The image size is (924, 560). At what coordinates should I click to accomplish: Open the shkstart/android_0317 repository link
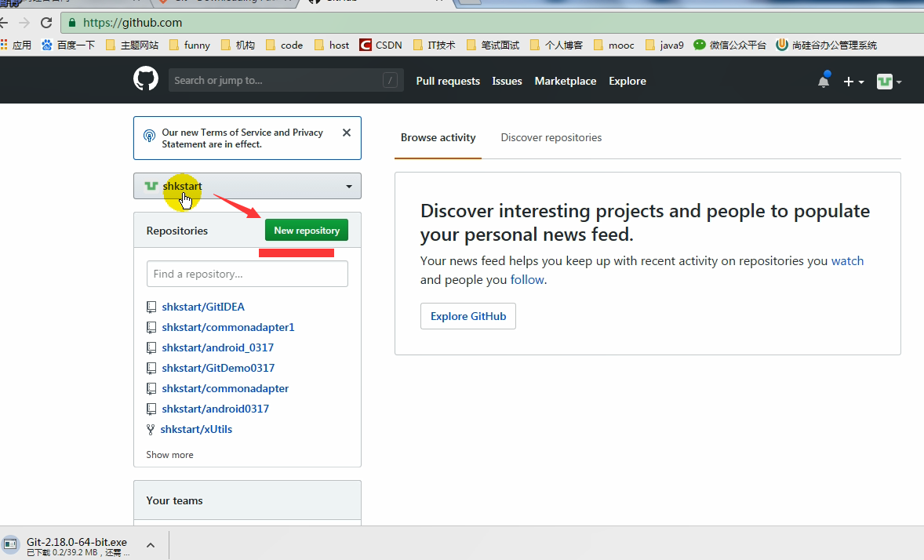point(218,347)
